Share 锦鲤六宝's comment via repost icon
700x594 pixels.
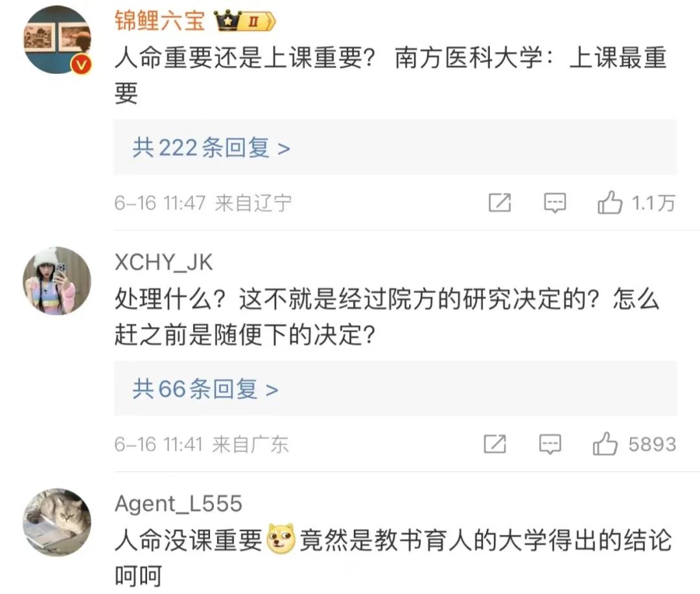(x=500, y=203)
